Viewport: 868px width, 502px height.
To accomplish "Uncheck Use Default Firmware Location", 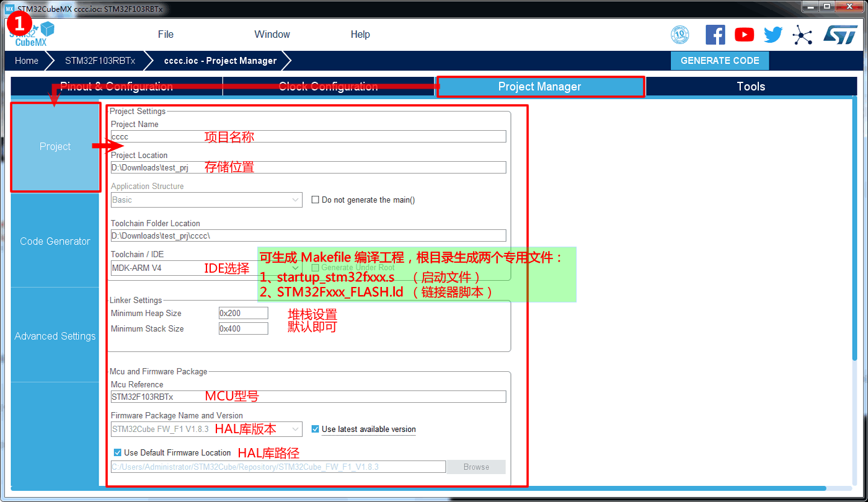I will coord(118,452).
